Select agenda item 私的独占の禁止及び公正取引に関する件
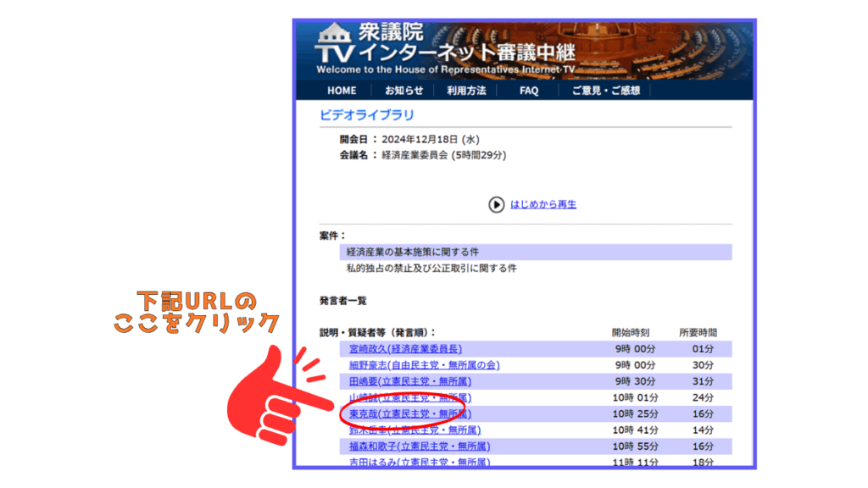This screenshot has height=488, width=868. point(431,269)
